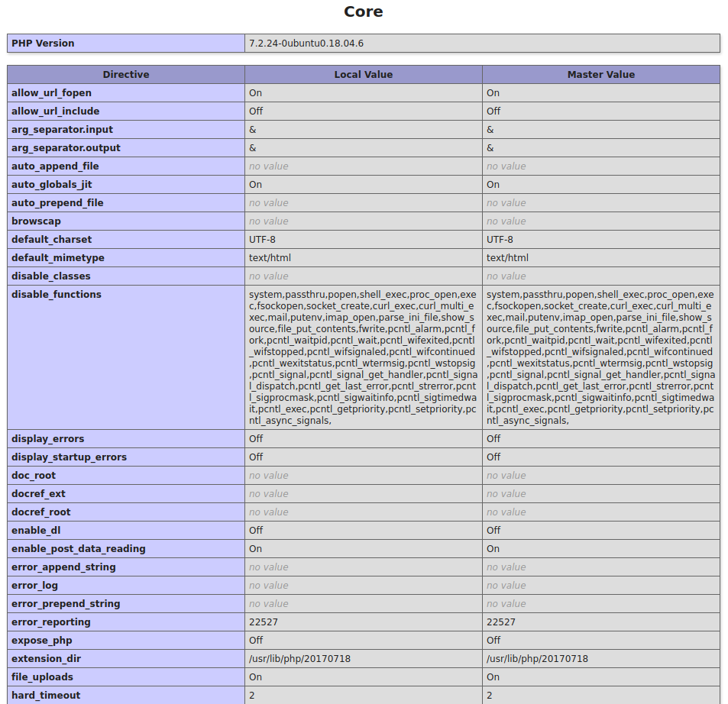Click the Core section heading
The height and width of the screenshot is (704, 728).
click(364, 11)
